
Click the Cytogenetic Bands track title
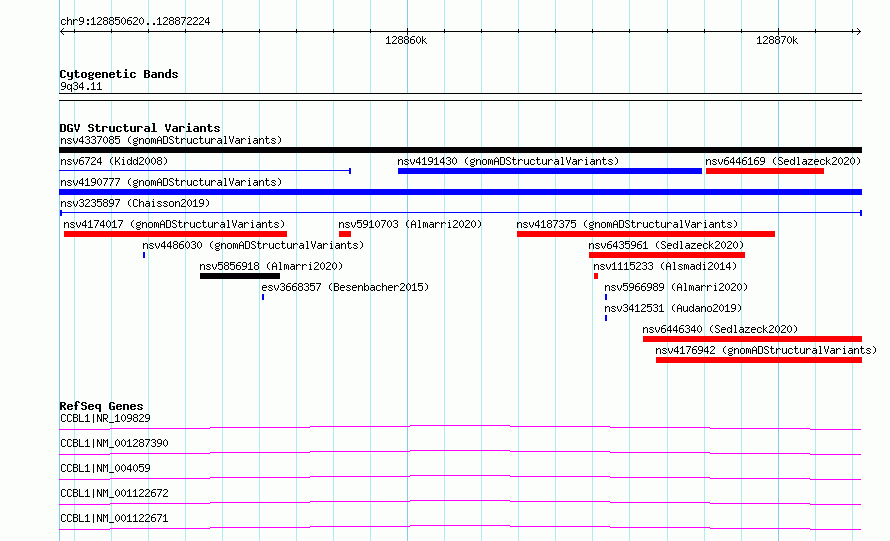click(119, 74)
